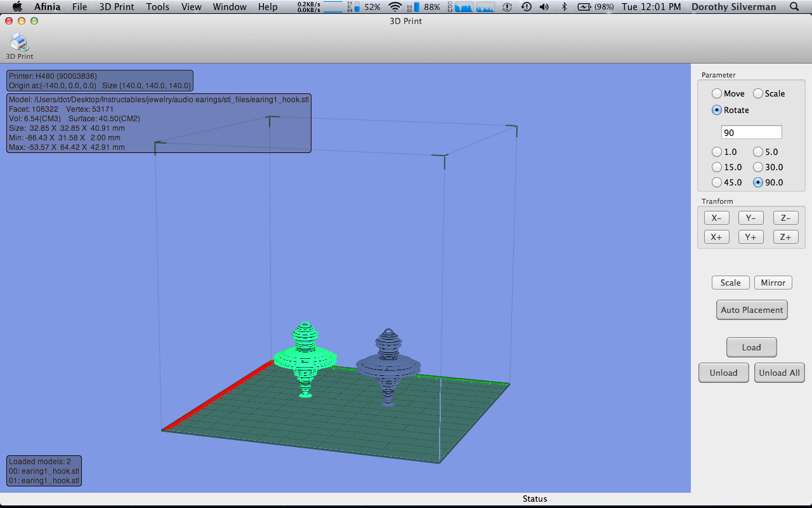
Task: Click the Z- transform button
Action: point(785,218)
